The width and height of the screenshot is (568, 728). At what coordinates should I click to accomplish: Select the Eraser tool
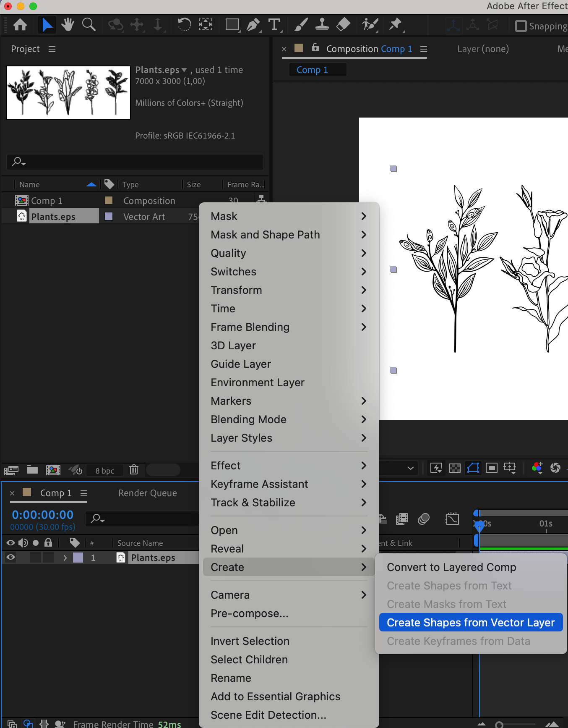[x=343, y=25]
